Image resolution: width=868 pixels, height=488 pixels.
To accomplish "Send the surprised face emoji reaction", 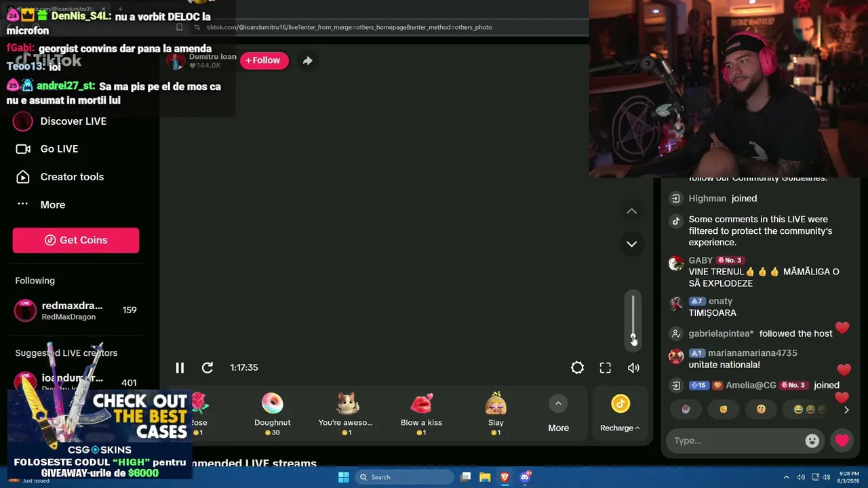I will [x=761, y=409].
